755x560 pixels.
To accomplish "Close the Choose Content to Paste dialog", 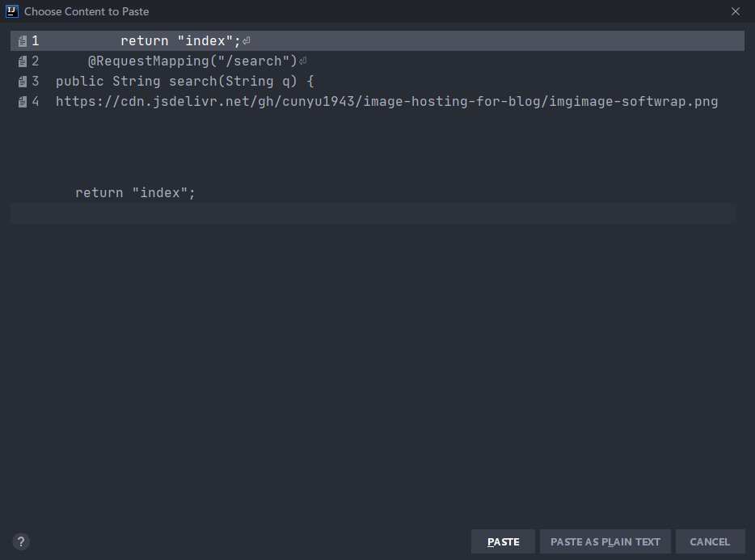I will click(735, 11).
